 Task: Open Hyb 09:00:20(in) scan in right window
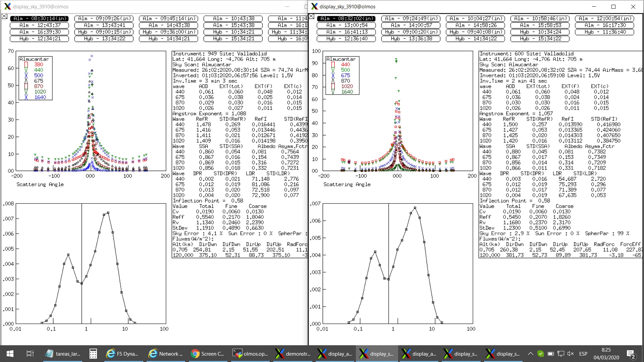click(x=411, y=32)
